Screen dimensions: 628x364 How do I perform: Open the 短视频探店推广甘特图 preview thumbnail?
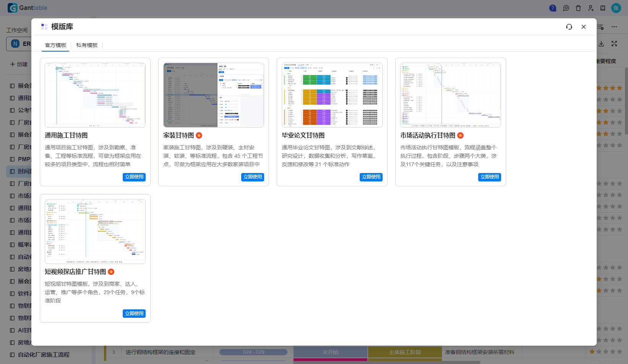click(95, 231)
